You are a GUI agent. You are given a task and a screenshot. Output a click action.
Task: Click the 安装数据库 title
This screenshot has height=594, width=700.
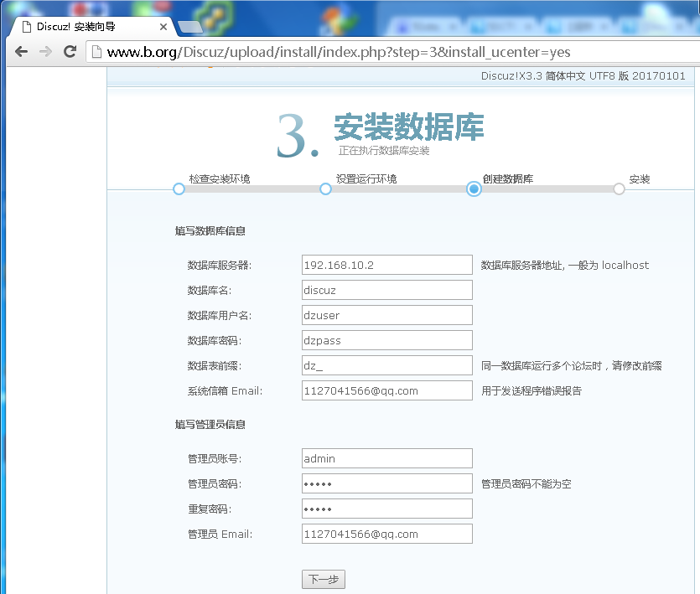(x=408, y=127)
